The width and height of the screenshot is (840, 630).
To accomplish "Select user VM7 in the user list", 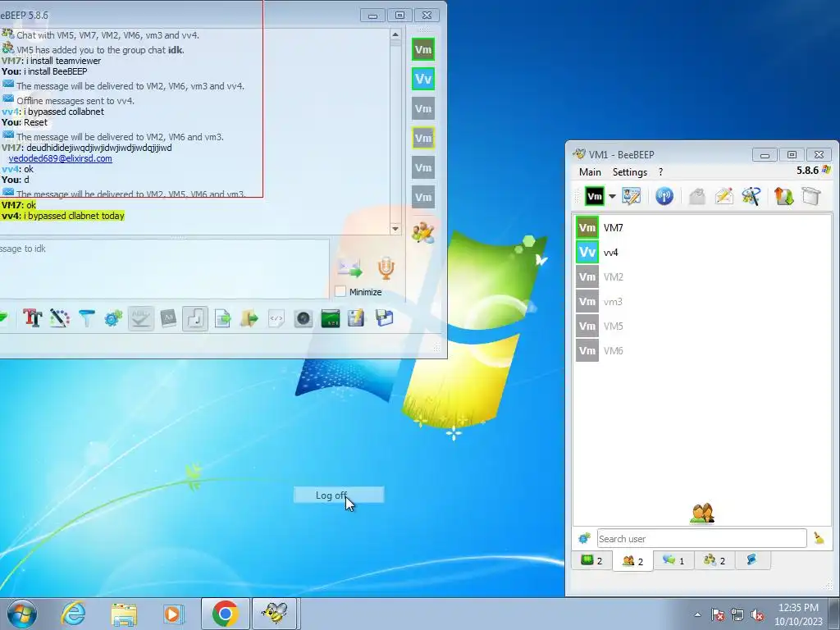I will pyautogui.click(x=703, y=228).
